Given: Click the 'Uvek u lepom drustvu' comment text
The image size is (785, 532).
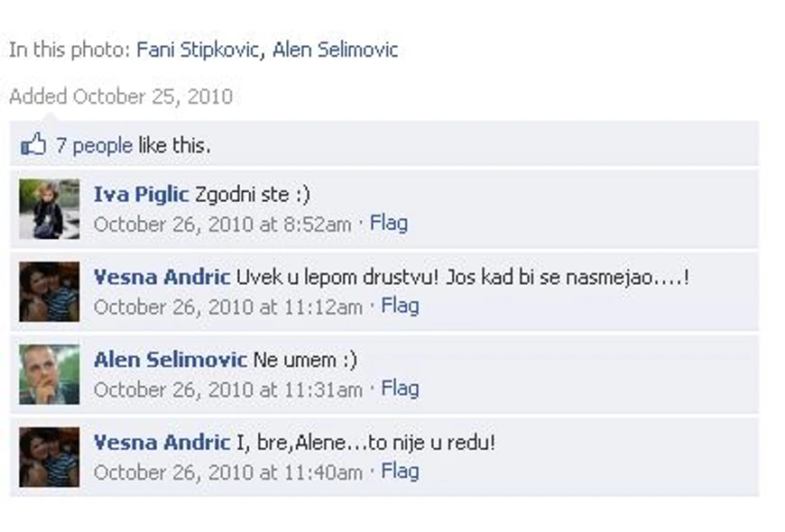Looking at the screenshot, I should (463, 277).
